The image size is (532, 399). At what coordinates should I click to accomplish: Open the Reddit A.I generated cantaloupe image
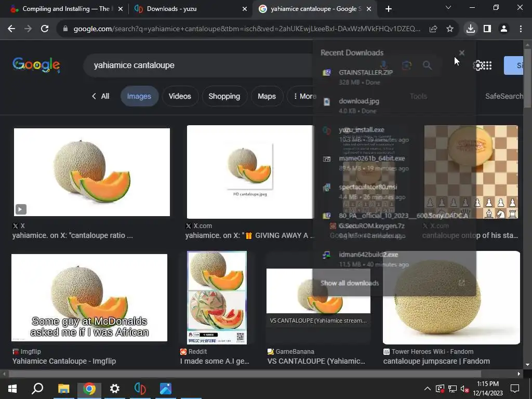[217, 298]
